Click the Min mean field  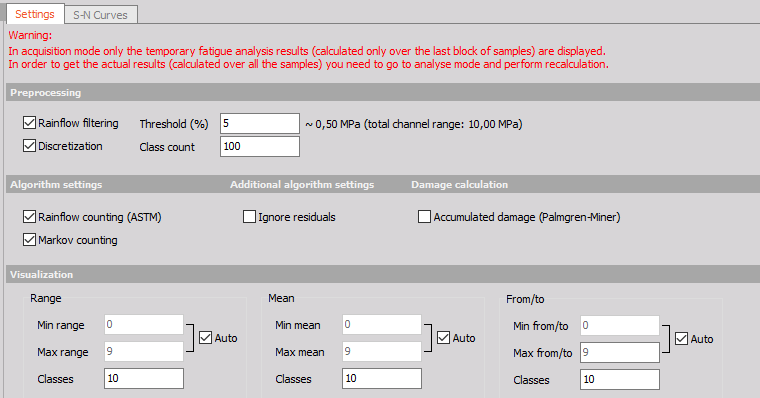pyautogui.click(x=382, y=325)
